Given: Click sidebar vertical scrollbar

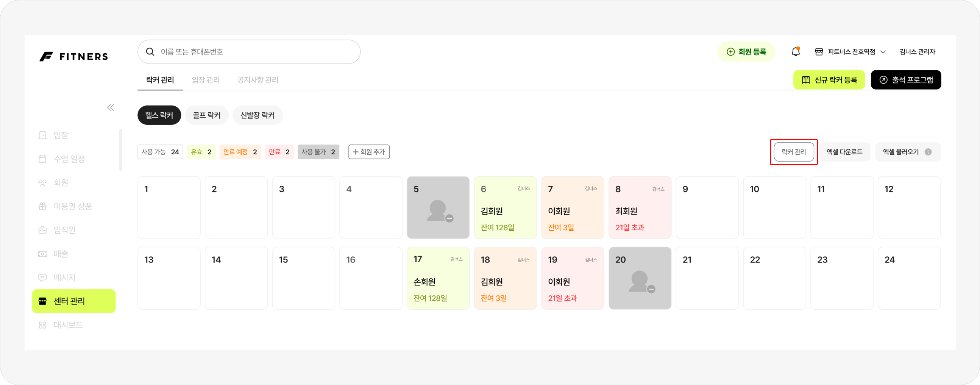Looking at the screenshot, I should 120,150.
